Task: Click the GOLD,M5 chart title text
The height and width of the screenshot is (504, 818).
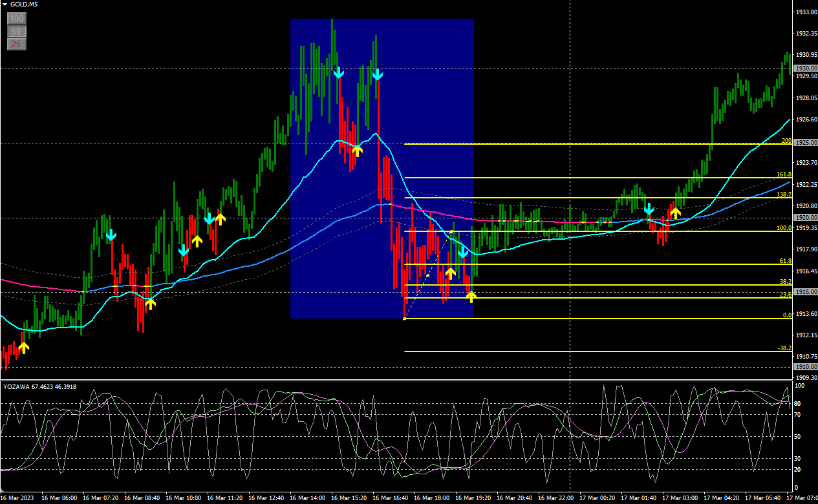Action: pos(23,5)
